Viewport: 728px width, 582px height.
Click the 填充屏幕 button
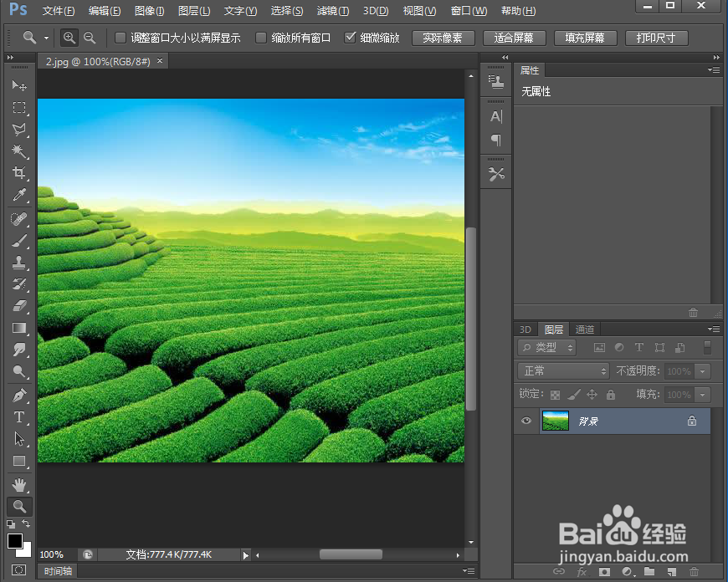(585, 38)
